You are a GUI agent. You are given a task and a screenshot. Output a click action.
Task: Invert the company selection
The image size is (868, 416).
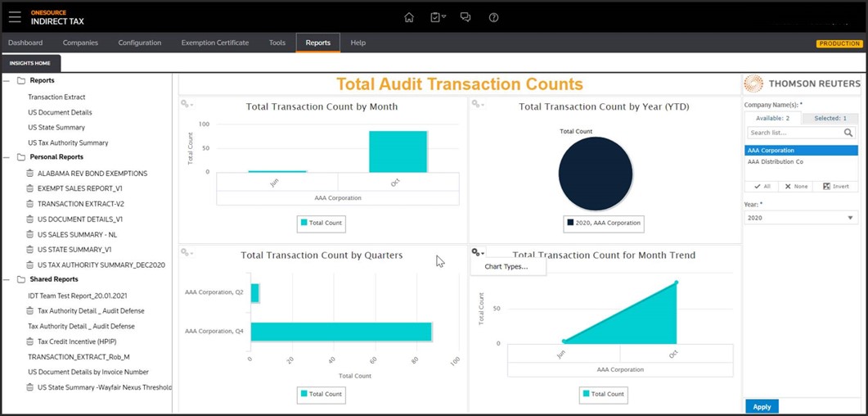click(x=836, y=186)
